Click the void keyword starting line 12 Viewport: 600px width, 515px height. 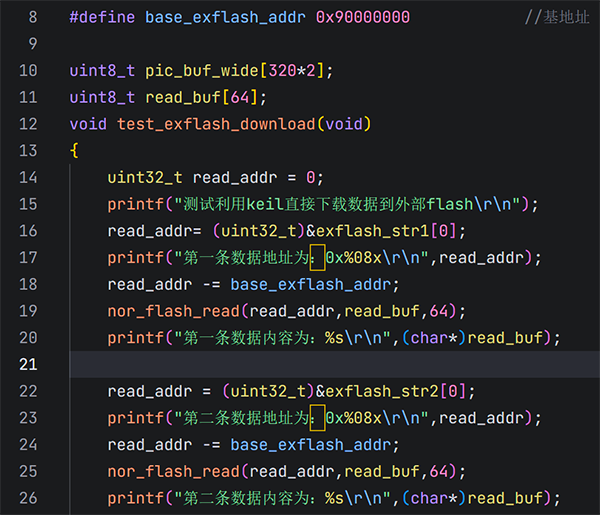click(x=88, y=124)
